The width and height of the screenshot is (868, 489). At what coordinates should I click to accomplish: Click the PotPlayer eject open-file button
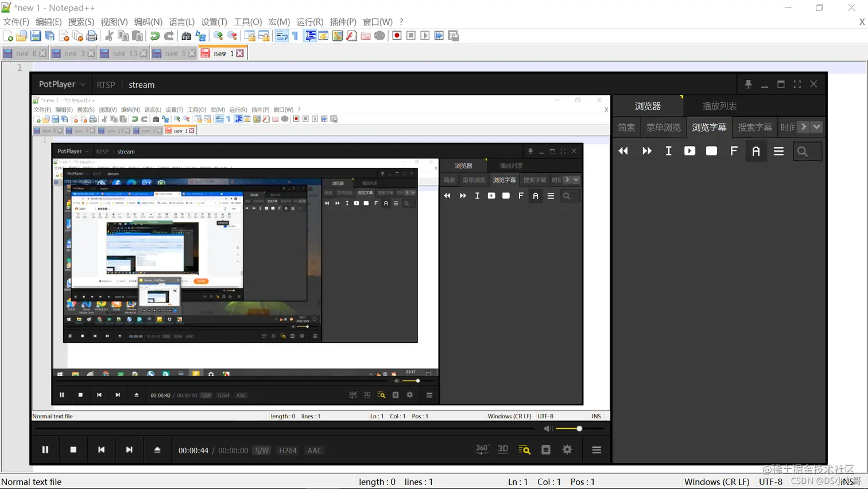tap(157, 450)
